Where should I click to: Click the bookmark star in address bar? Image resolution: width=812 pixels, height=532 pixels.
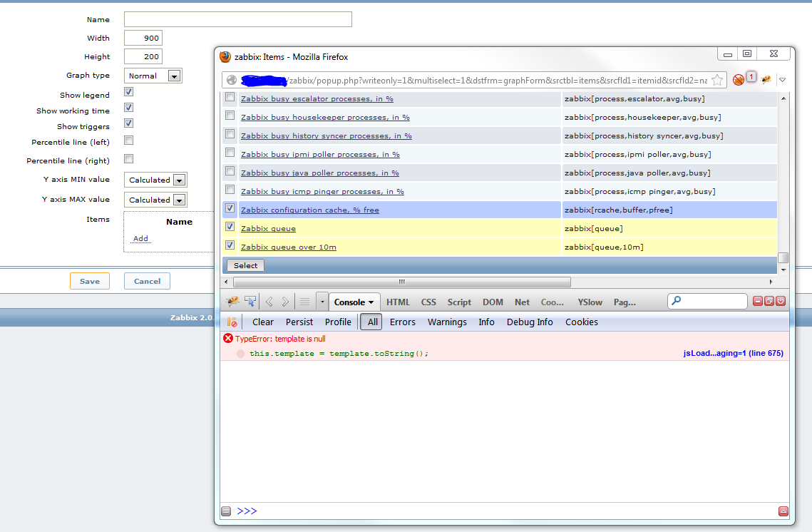[x=717, y=80]
